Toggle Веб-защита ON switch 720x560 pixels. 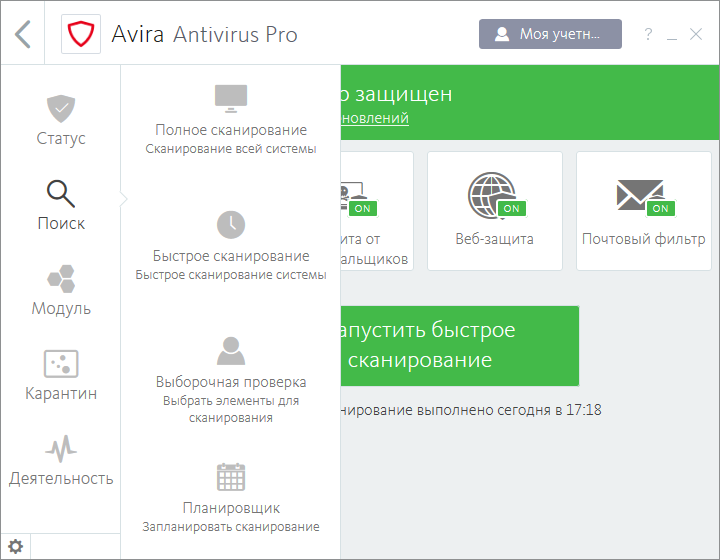512,208
